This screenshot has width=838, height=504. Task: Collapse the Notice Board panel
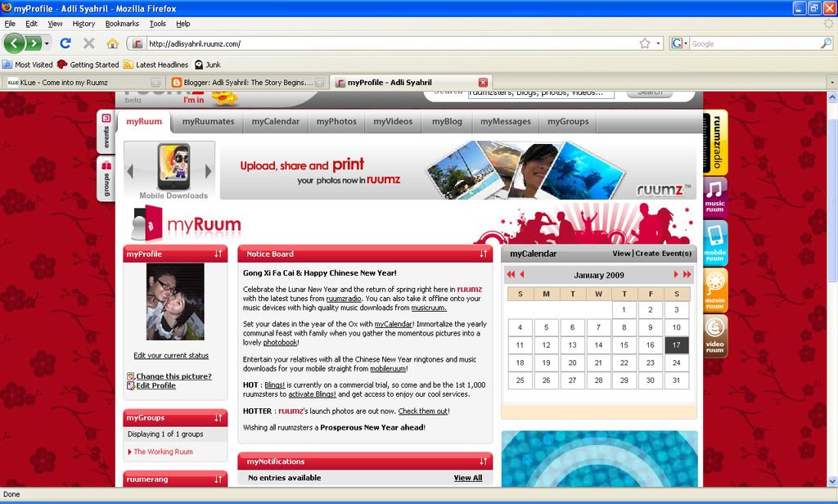pyautogui.click(x=483, y=254)
